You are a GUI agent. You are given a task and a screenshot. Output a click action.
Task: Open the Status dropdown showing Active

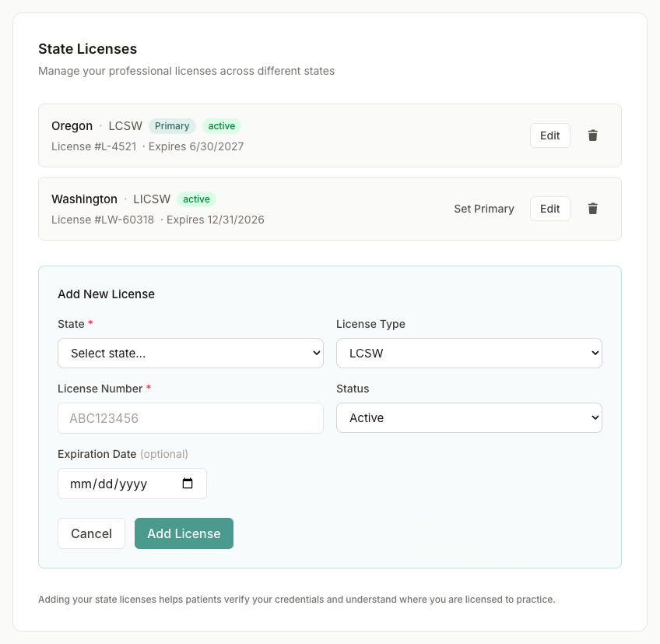click(469, 418)
